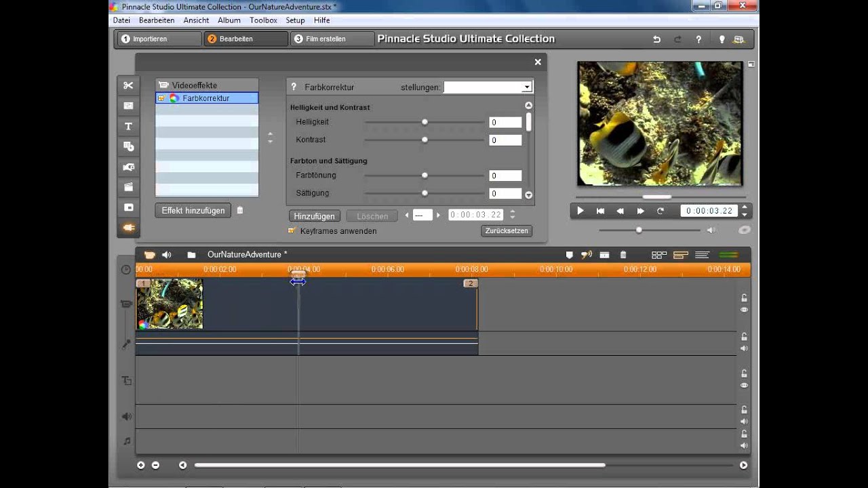This screenshot has width=868, height=488.
Task: Open the picture-in-picture and chroma key tool
Action: click(128, 207)
